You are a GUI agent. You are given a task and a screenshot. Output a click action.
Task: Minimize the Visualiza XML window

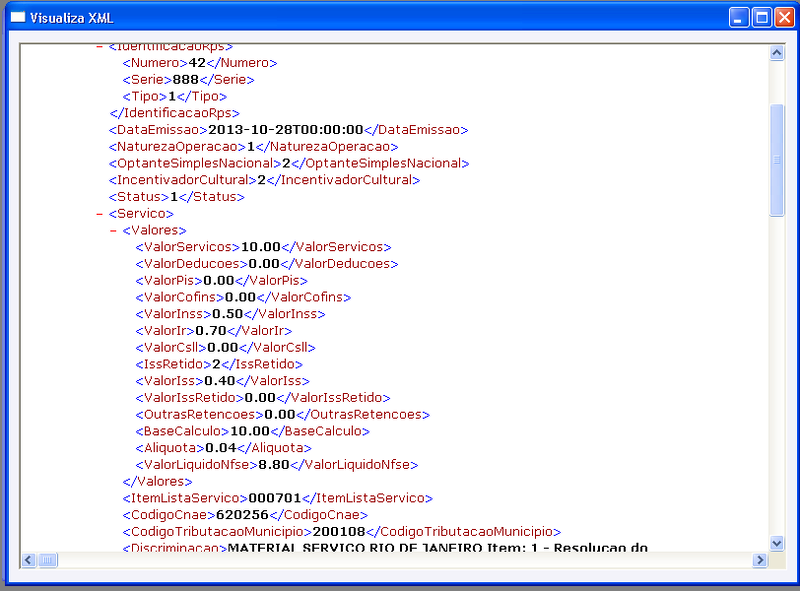739,18
